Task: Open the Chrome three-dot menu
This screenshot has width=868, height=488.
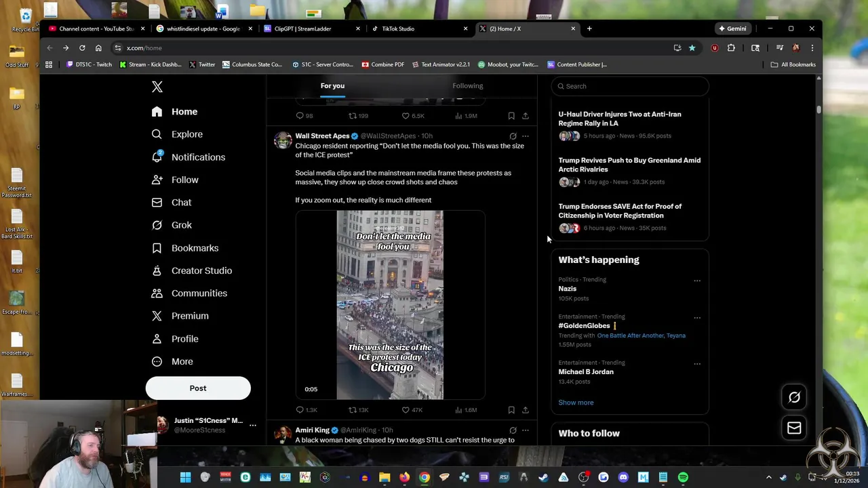Action: point(812,48)
